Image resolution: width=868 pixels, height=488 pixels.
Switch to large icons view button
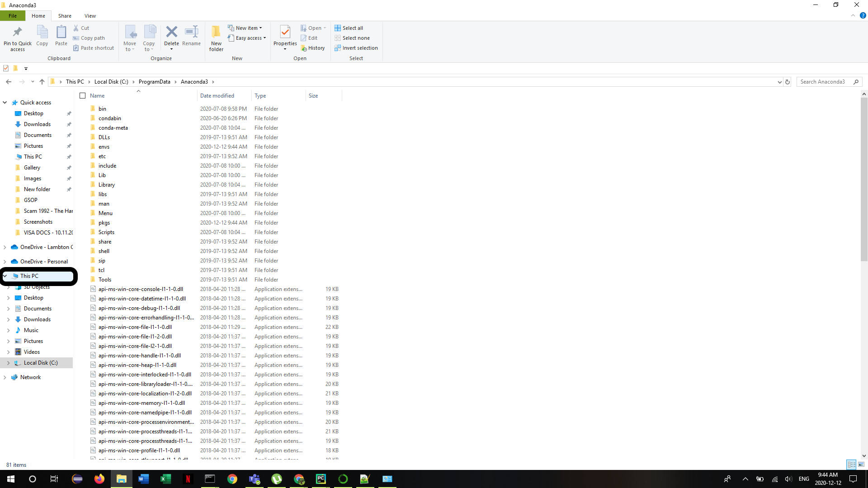(x=861, y=465)
